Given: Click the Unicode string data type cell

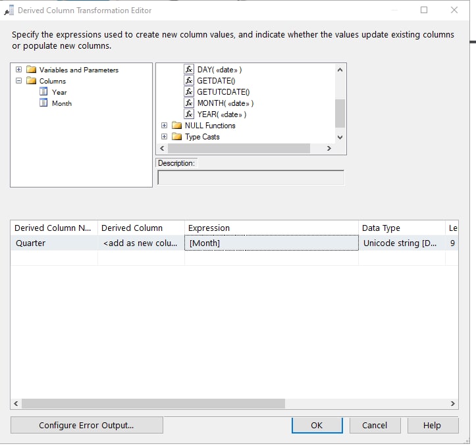Looking at the screenshot, I should click(402, 243).
